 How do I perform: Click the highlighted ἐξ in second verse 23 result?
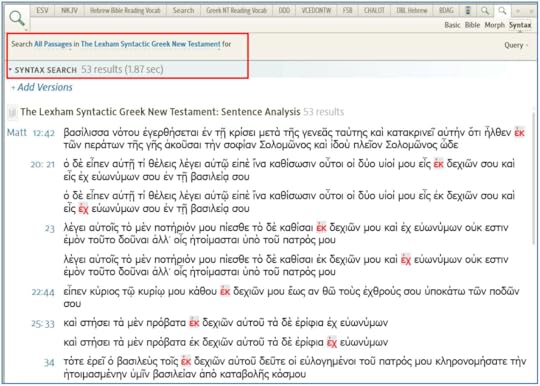click(406, 259)
